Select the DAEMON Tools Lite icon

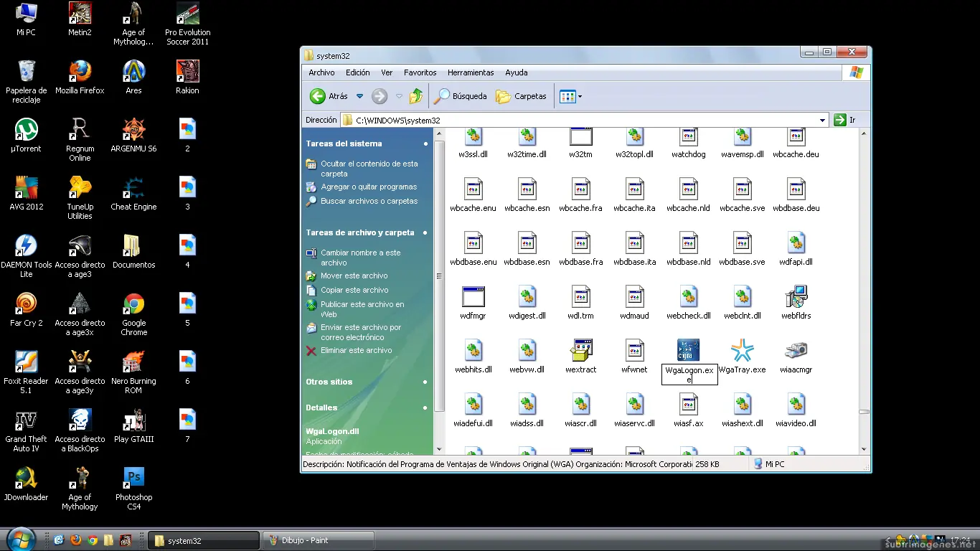click(x=26, y=256)
